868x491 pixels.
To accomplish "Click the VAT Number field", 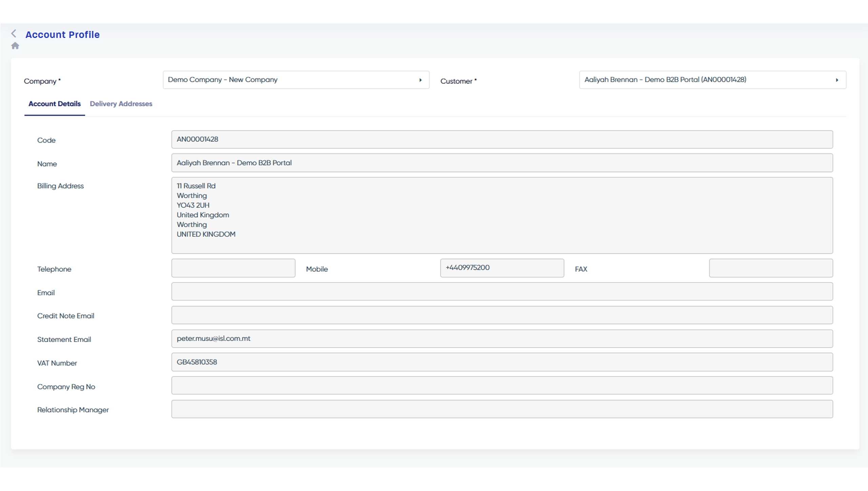I will [x=502, y=362].
